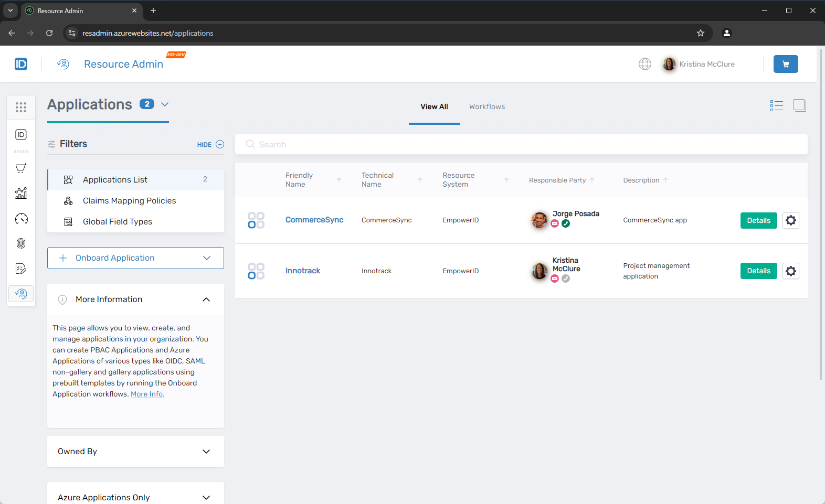Open the Onboard Application dropdown
This screenshot has width=825, height=504.
(x=135, y=258)
